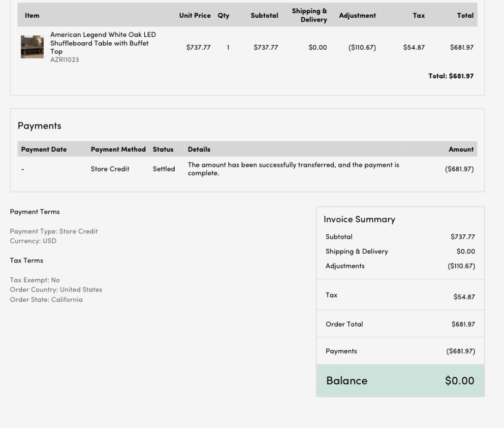This screenshot has height=428, width=504.
Task: Open the American Legend White Oak product name
Action: point(102,43)
